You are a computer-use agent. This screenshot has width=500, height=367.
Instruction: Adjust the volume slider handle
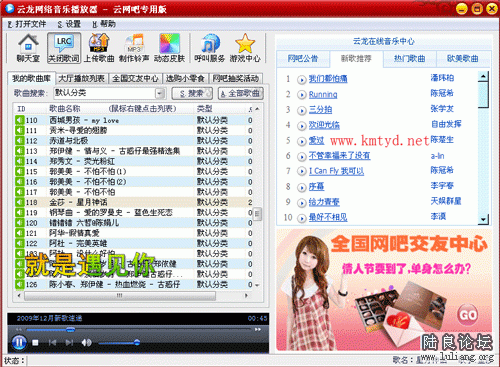tap(137, 342)
